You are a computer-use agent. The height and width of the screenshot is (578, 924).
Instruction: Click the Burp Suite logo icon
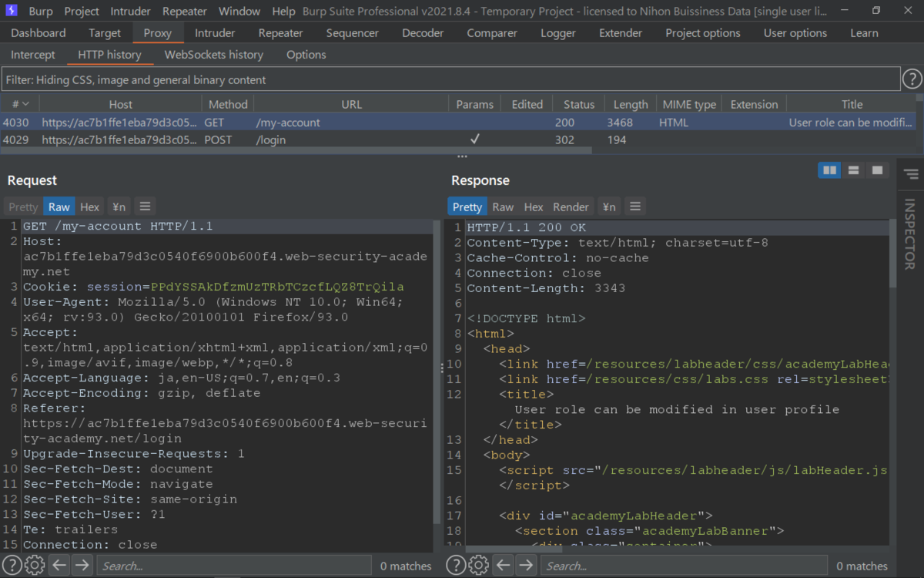(x=11, y=11)
